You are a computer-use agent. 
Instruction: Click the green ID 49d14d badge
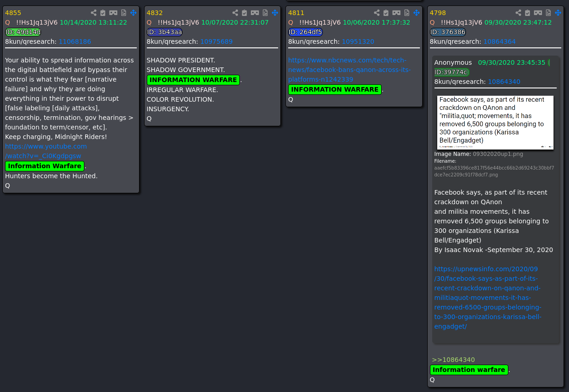click(x=23, y=32)
